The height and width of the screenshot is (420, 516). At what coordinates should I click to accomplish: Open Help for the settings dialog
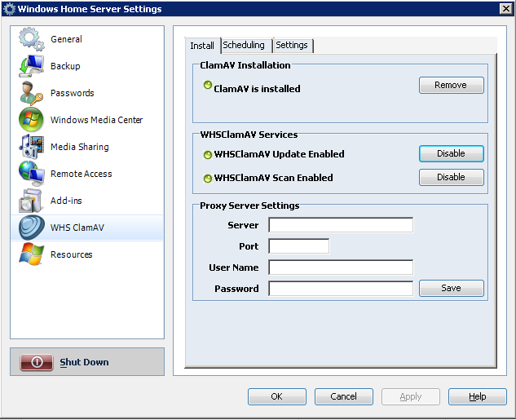[478, 397]
